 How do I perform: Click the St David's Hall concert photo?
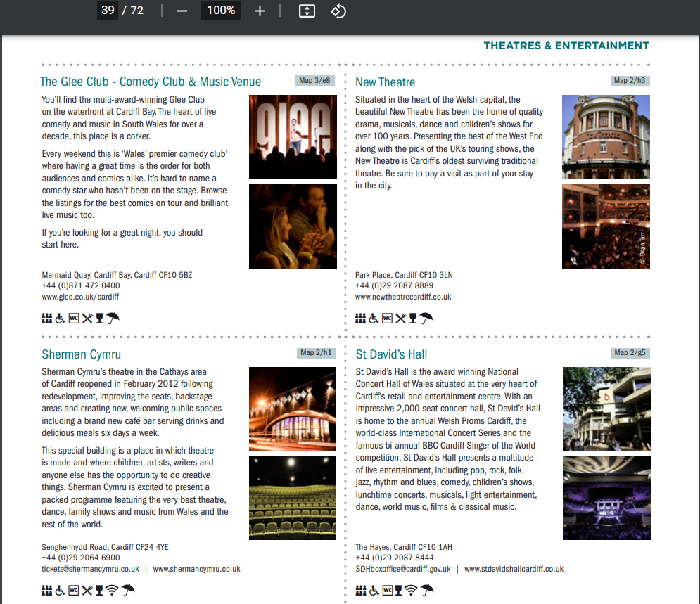coord(606,498)
